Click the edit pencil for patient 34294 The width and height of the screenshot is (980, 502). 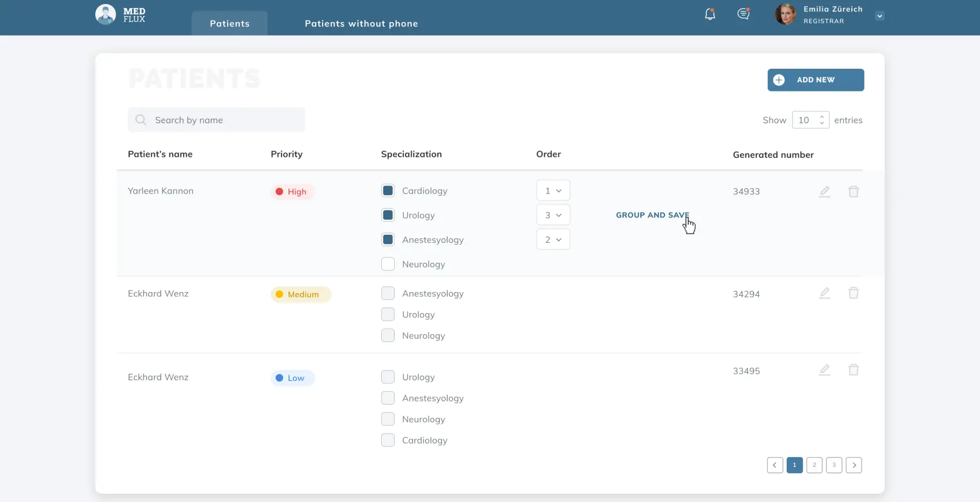(x=824, y=293)
